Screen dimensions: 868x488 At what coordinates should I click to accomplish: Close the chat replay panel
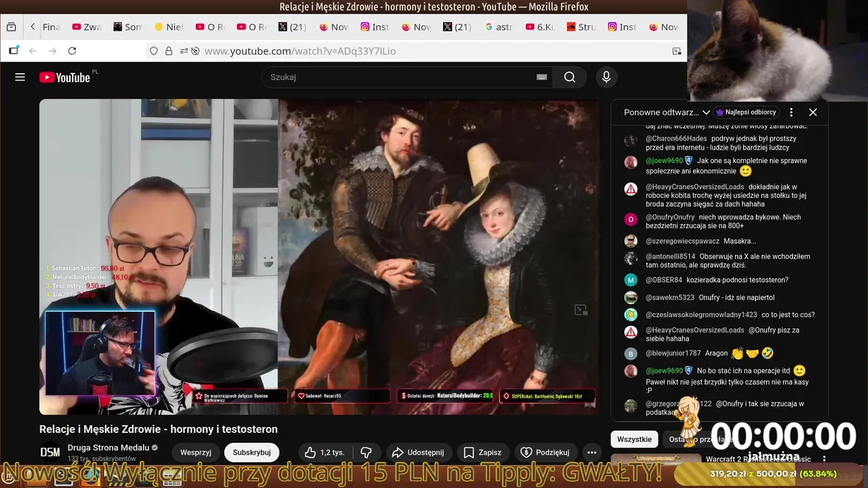pyautogui.click(x=813, y=113)
